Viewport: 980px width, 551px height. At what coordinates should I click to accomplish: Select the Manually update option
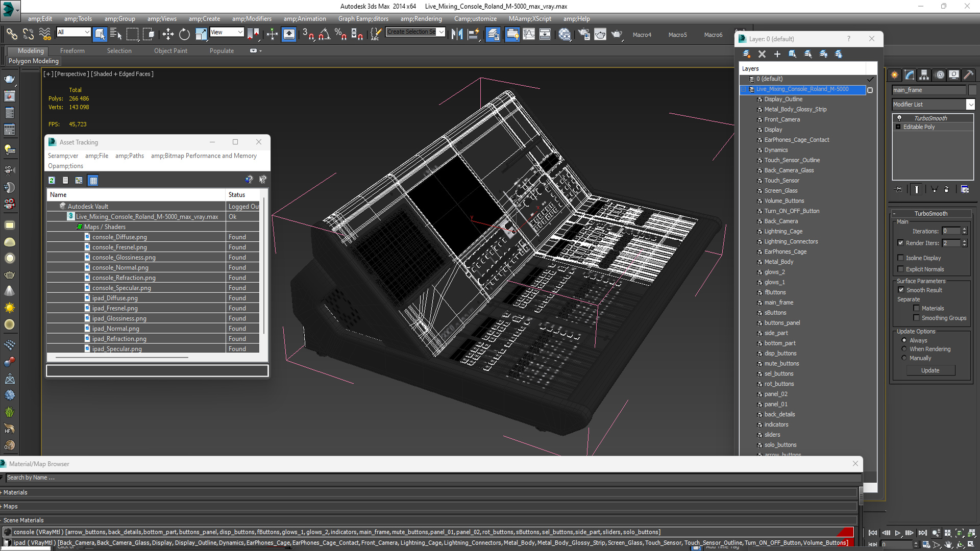point(904,358)
